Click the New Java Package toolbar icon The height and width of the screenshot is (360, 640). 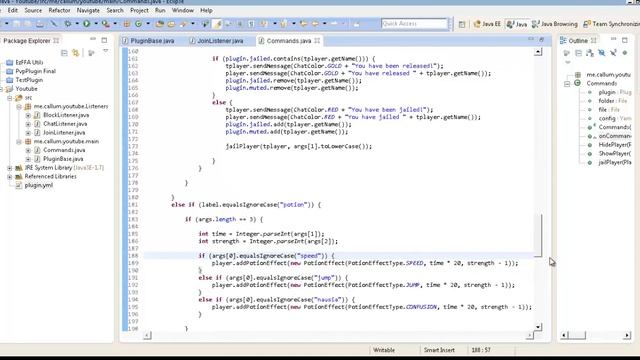(127, 24)
